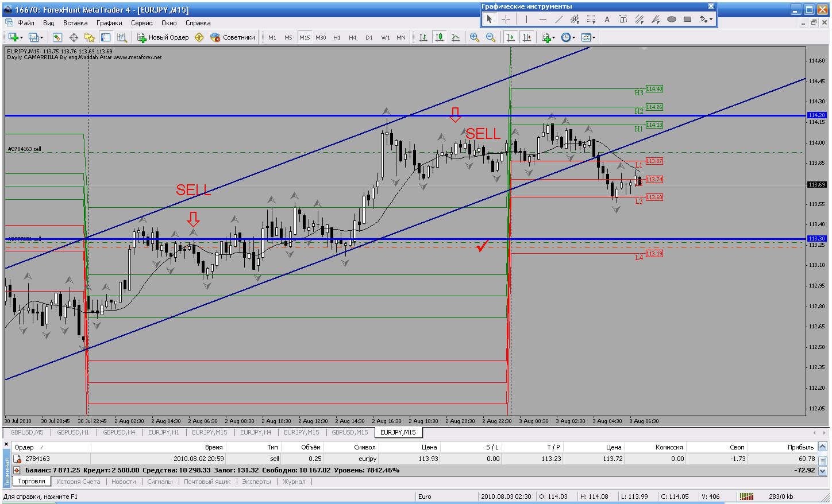832x504 pixels.
Task: Toggle Chart Shift from right border
Action: coord(526,37)
